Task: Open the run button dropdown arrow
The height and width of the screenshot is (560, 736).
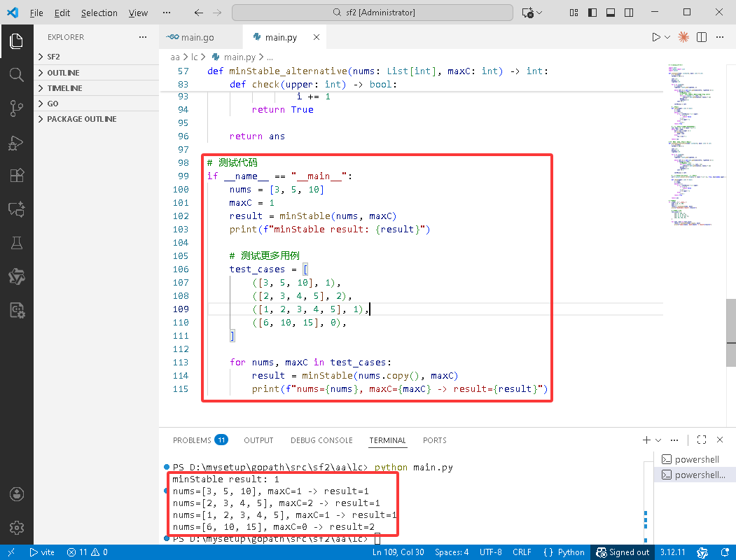Action: click(x=667, y=37)
